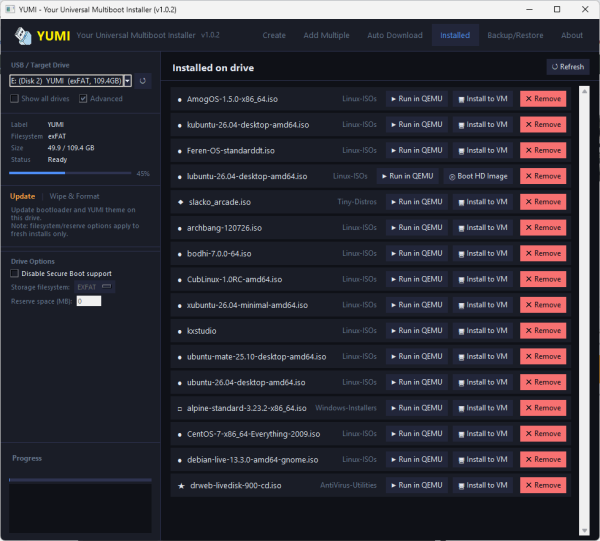600x541 pixels.
Task: Click the square marker next to alpine-standard-3.23.2-x86_64.iso
Action: tap(180, 409)
